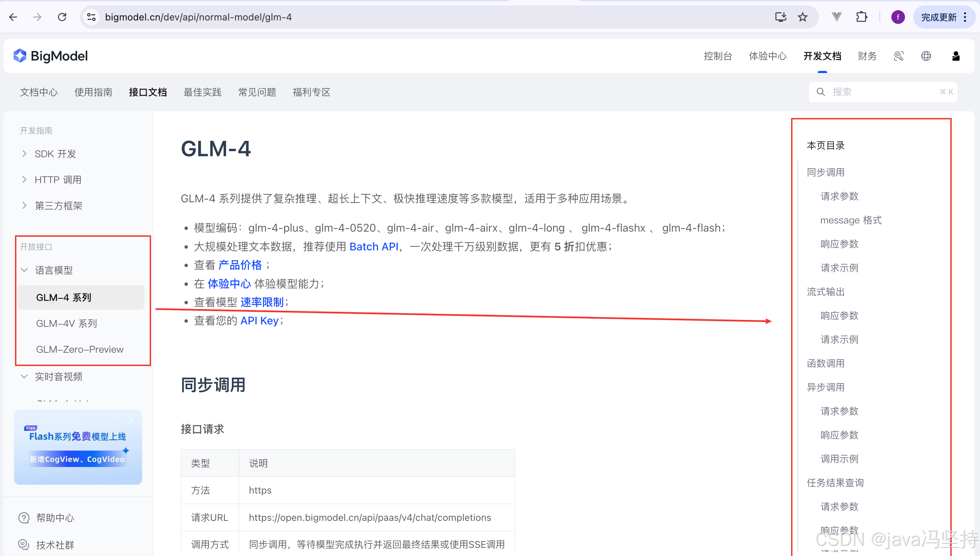Click the 帮助中心 question mark icon
This screenshot has height=556, width=980.
point(24,518)
